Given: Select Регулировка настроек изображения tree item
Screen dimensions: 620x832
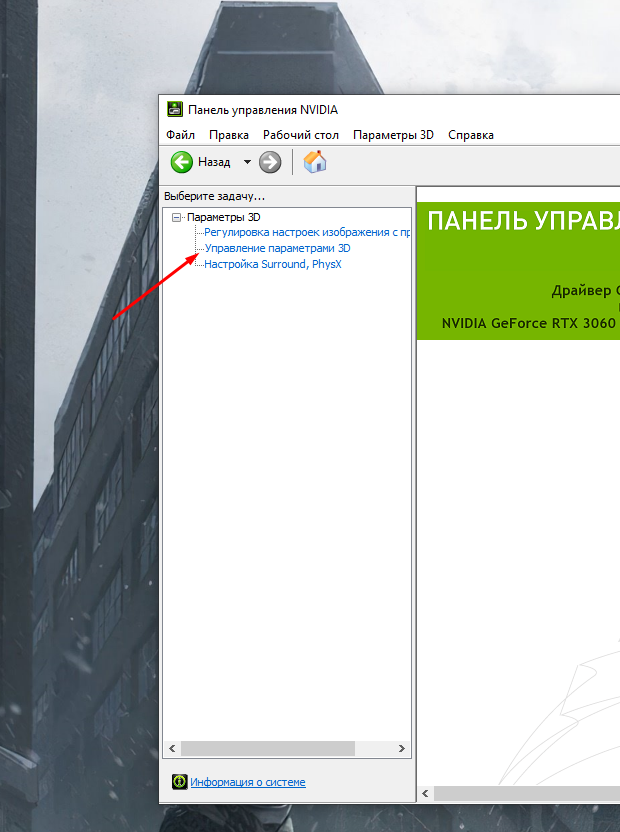Looking at the screenshot, I should coord(307,232).
